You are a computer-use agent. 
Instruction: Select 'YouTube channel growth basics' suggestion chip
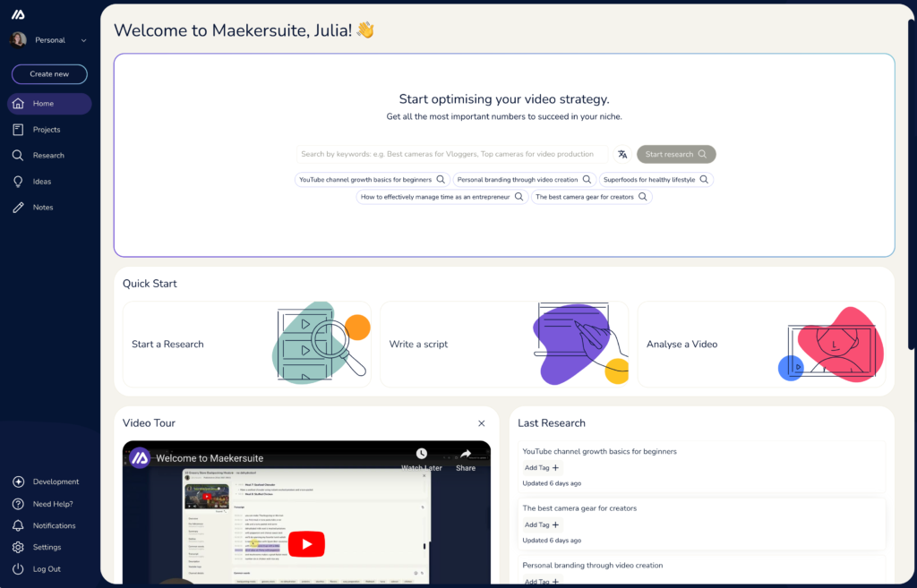click(x=372, y=179)
